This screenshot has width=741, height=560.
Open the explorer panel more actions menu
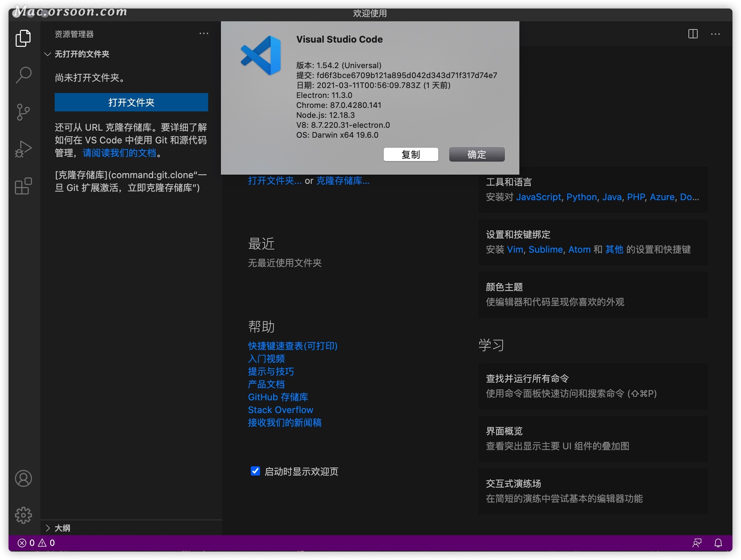pyautogui.click(x=204, y=34)
